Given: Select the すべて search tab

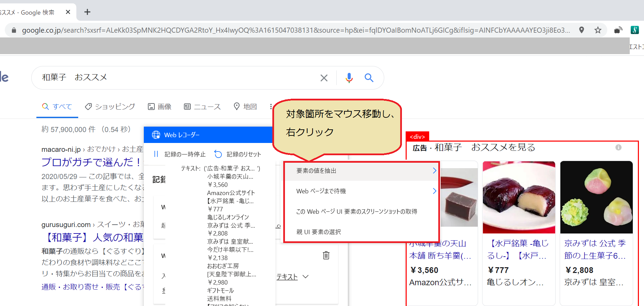Looking at the screenshot, I should [x=57, y=107].
